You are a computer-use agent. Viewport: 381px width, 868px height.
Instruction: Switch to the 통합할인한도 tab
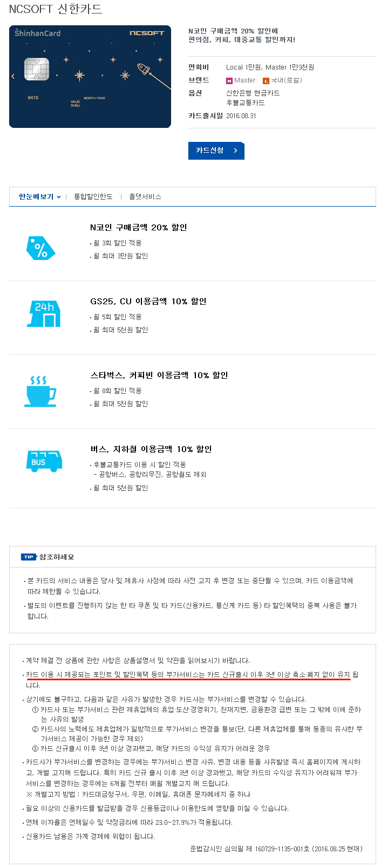(93, 197)
